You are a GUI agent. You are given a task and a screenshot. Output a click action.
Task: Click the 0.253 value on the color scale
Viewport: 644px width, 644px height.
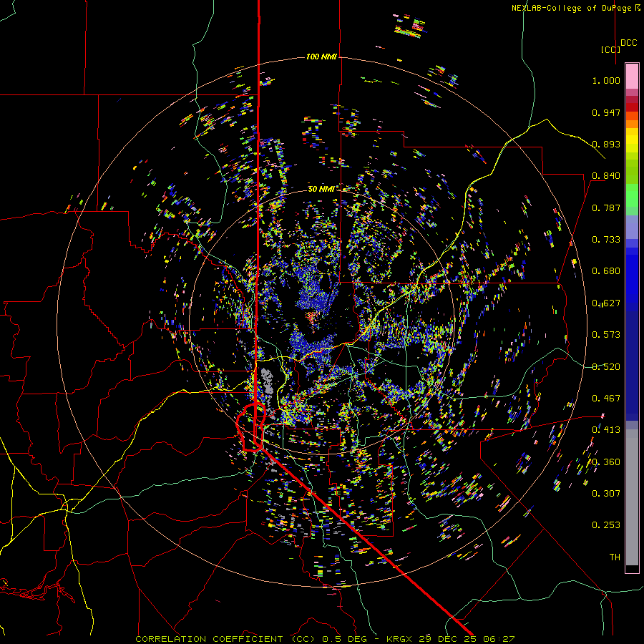[x=606, y=525]
